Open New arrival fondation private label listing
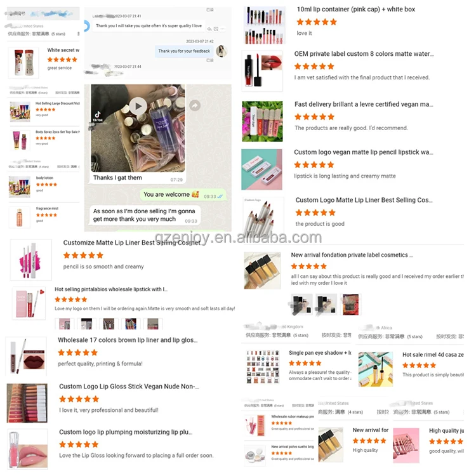The height and width of the screenshot is (476, 476). coord(352,255)
